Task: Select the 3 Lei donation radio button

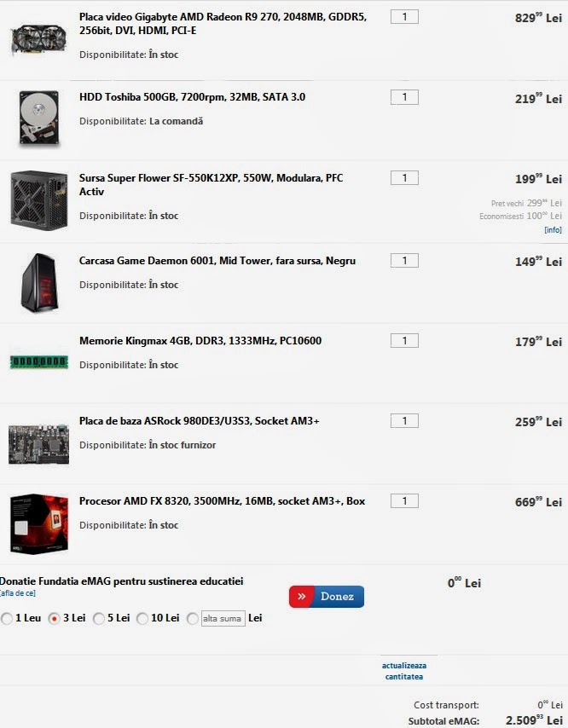Action: [55, 618]
